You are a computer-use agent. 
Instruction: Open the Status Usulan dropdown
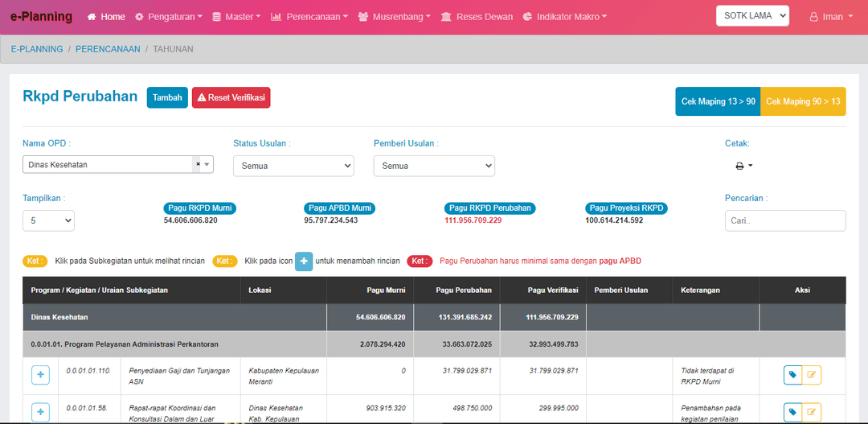click(293, 166)
